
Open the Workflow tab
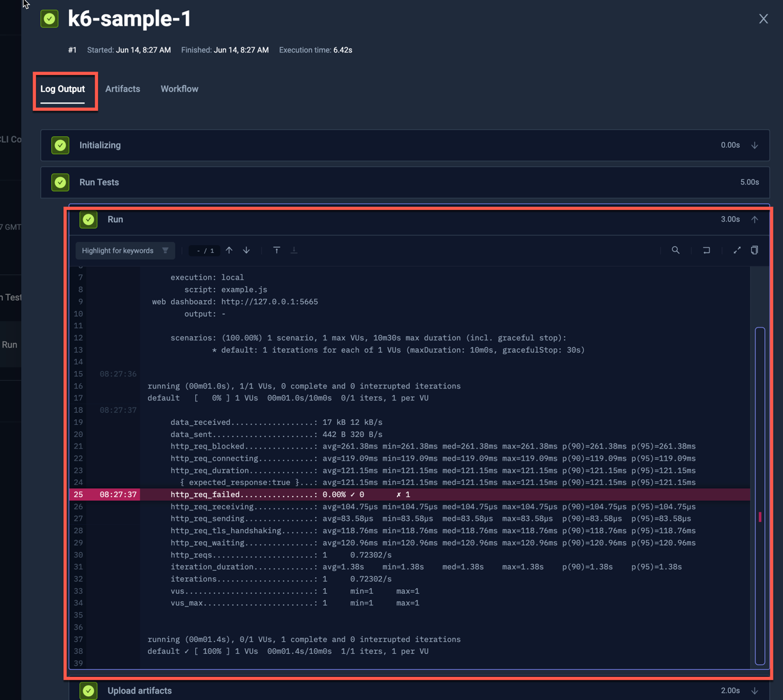(x=179, y=89)
